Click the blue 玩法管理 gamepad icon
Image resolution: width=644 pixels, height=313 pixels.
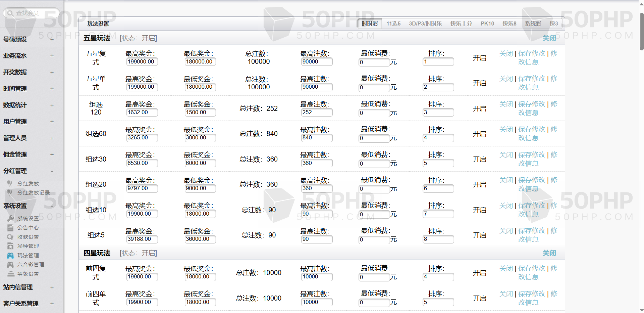[x=10, y=256]
